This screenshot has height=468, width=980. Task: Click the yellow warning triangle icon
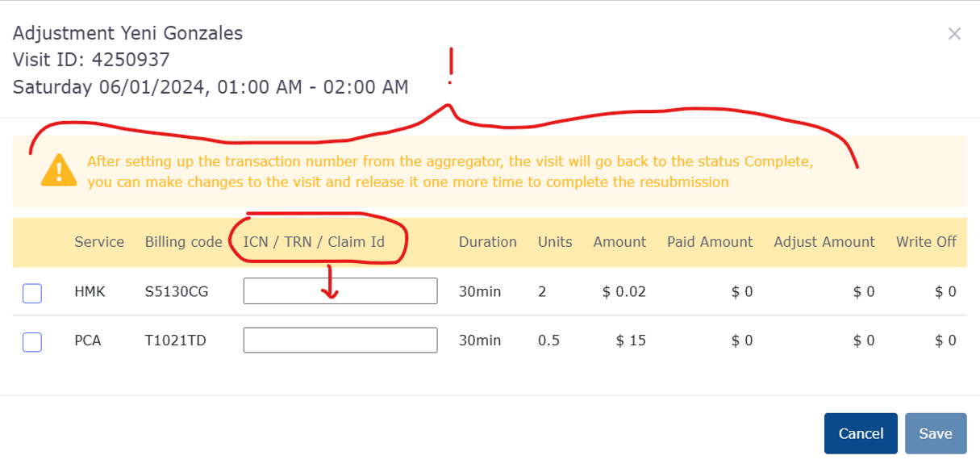click(56, 171)
